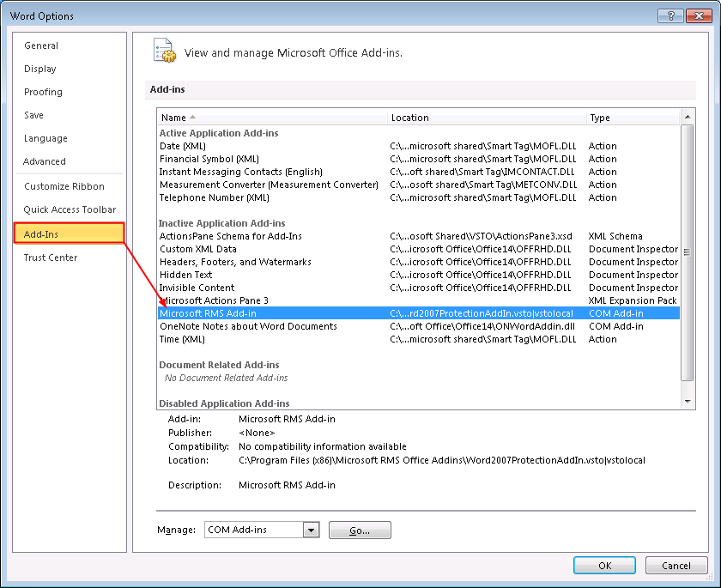Click the OFFRHD.DLL location of Hidden Text

pyautogui.click(x=481, y=275)
